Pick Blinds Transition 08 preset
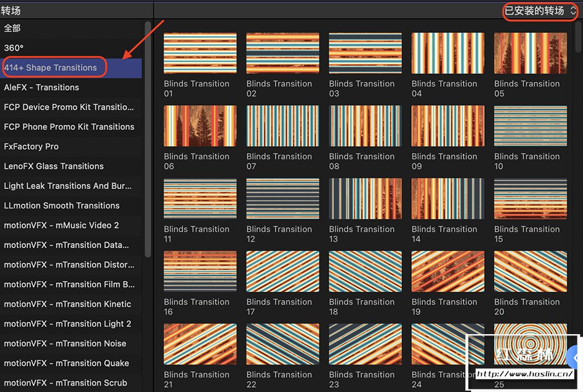The width and height of the screenshot is (583, 392). tap(365, 126)
